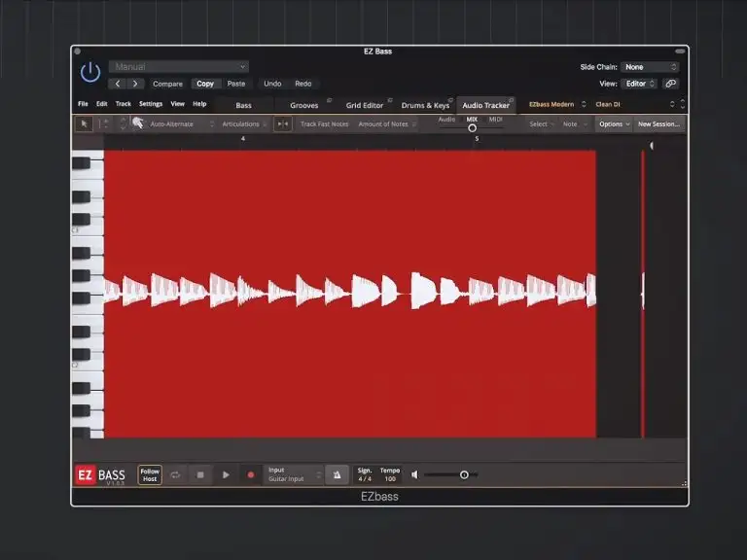Toggle the loop playback icon

coord(175,474)
